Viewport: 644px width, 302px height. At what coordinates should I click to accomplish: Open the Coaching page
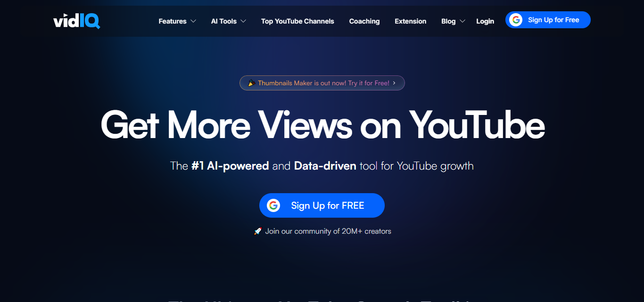364,21
